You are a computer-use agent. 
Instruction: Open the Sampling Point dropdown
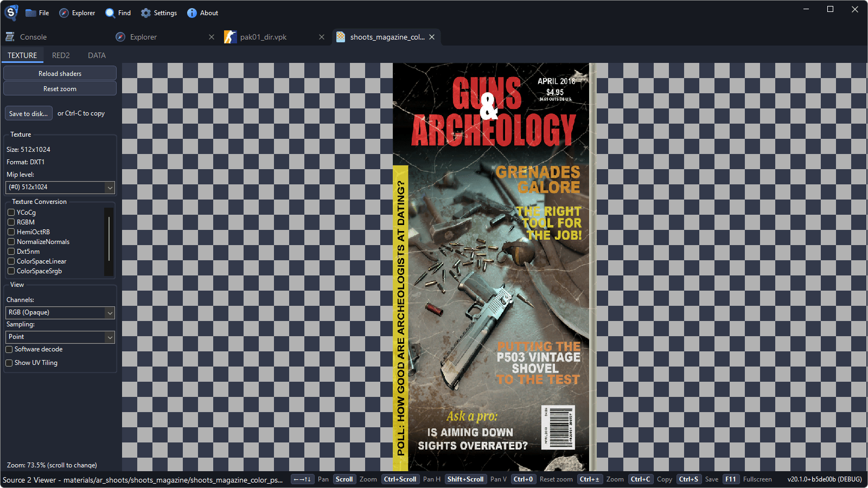(60, 337)
